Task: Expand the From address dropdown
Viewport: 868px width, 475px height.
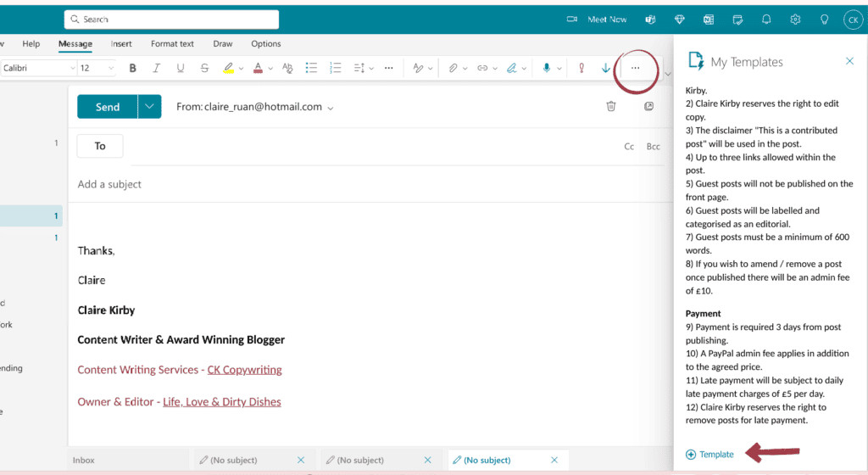Action: pos(331,108)
